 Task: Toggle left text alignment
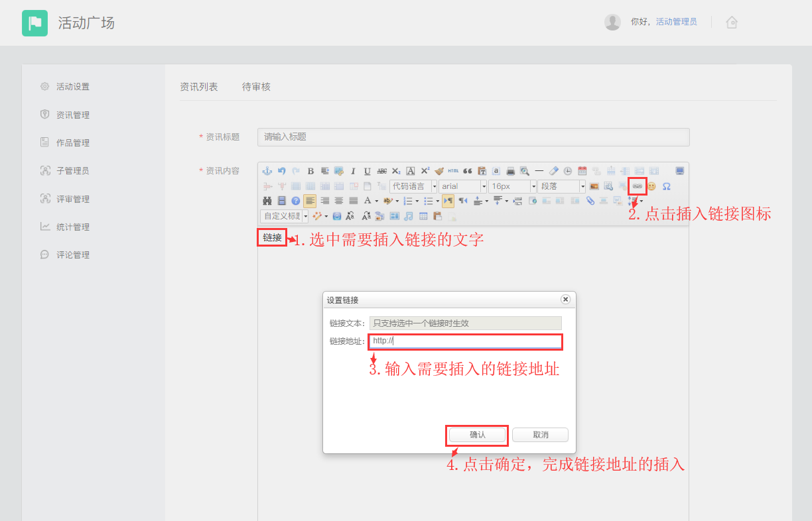coord(310,201)
